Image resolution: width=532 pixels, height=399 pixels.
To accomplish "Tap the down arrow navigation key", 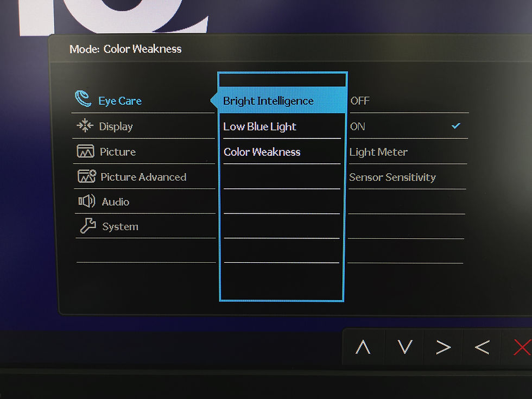I will click(405, 347).
